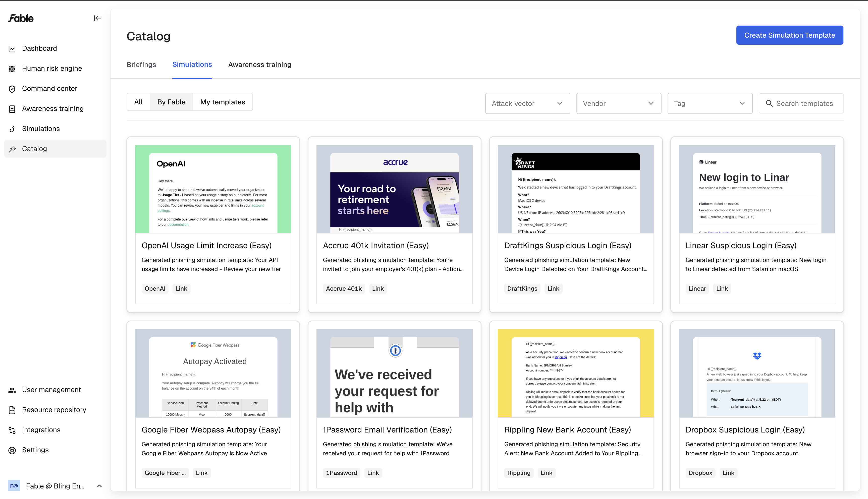868x499 pixels.
Task: Click Rippling New Bank Account title
Action: point(568,430)
